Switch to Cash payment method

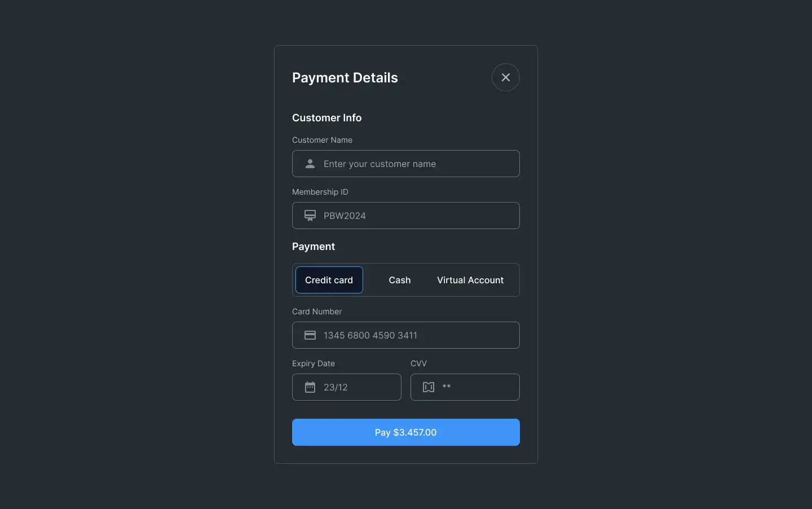[x=400, y=280]
